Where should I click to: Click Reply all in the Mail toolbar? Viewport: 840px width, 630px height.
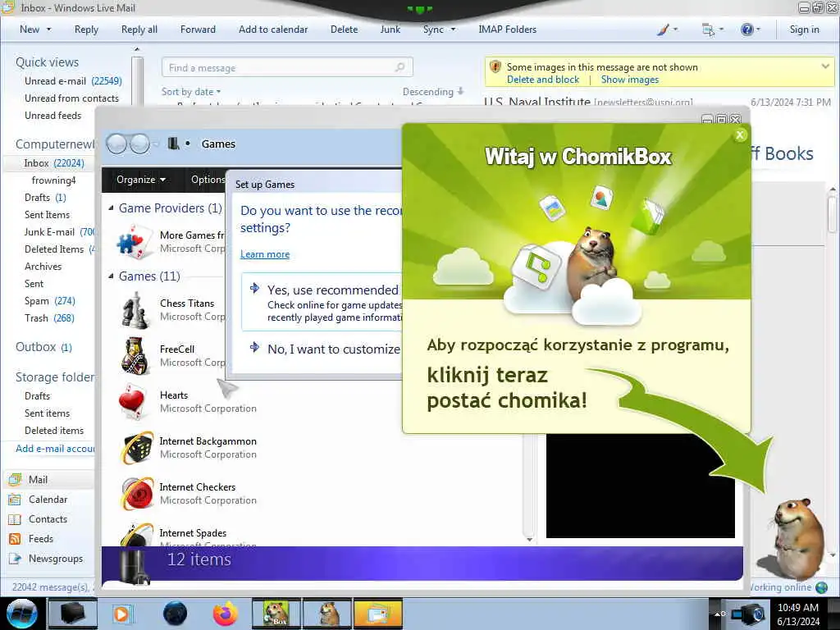tap(139, 30)
